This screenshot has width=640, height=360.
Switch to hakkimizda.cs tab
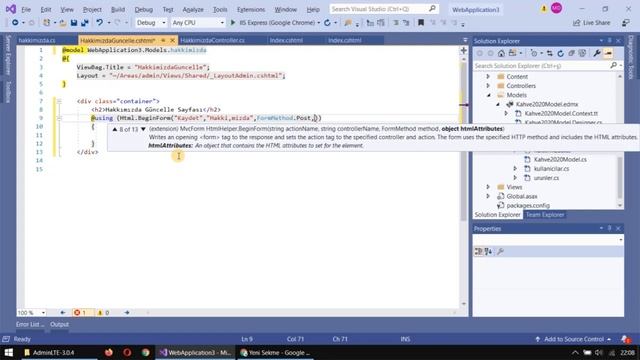[37, 40]
